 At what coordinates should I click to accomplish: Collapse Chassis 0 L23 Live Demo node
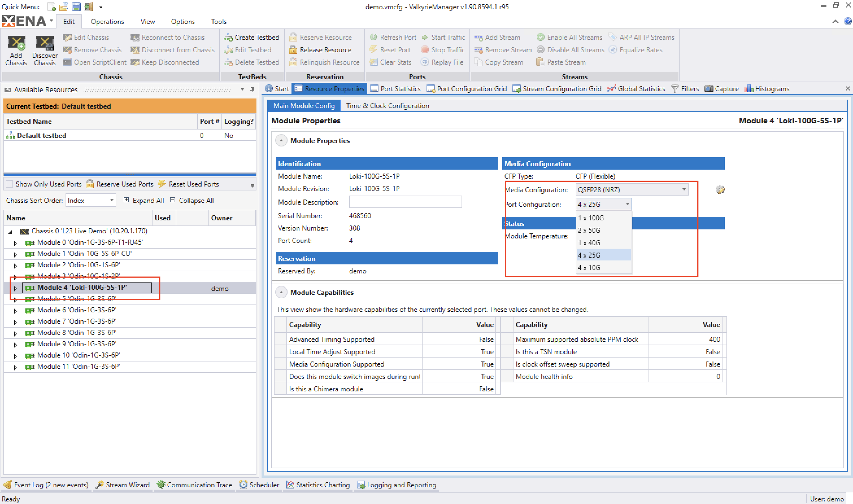10,232
